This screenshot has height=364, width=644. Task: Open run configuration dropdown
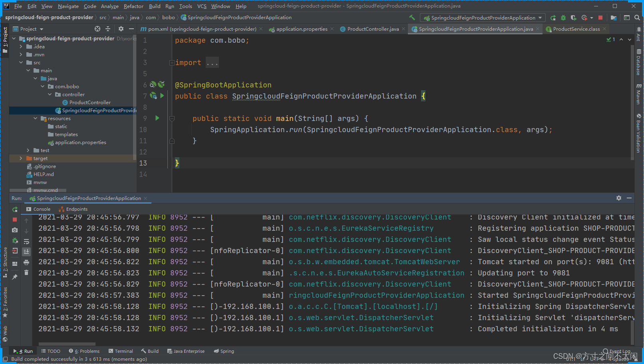click(x=483, y=18)
